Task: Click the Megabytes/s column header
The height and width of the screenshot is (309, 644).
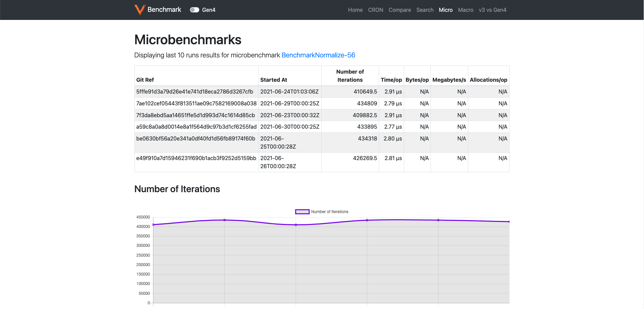Action: 449,80
